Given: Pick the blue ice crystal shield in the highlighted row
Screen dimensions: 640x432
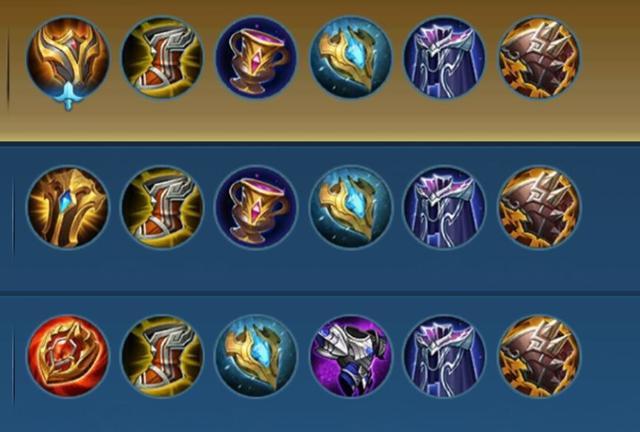Looking at the screenshot, I should (x=351, y=57).
